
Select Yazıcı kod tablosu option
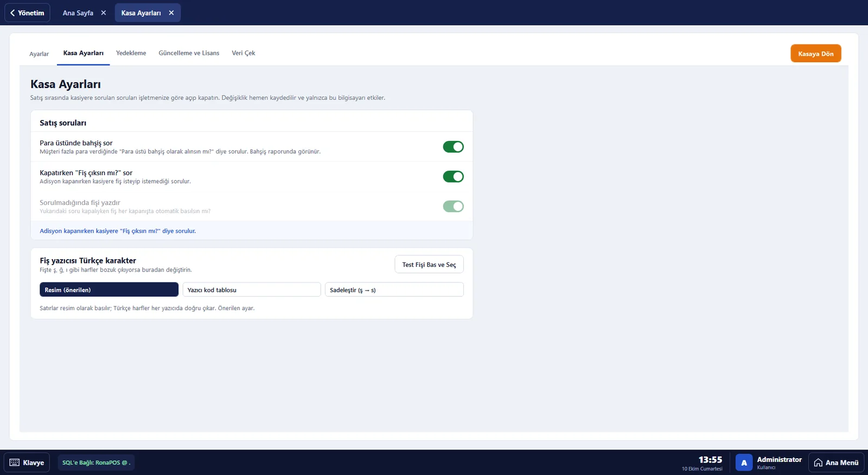pyautogui.click(x=252, y=290)
